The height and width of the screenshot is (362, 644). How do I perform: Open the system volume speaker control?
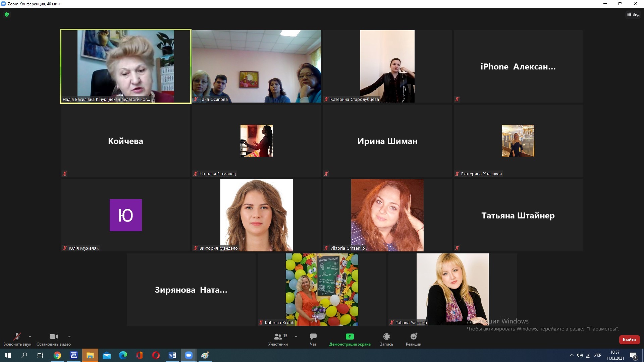(x=580, y=355)
